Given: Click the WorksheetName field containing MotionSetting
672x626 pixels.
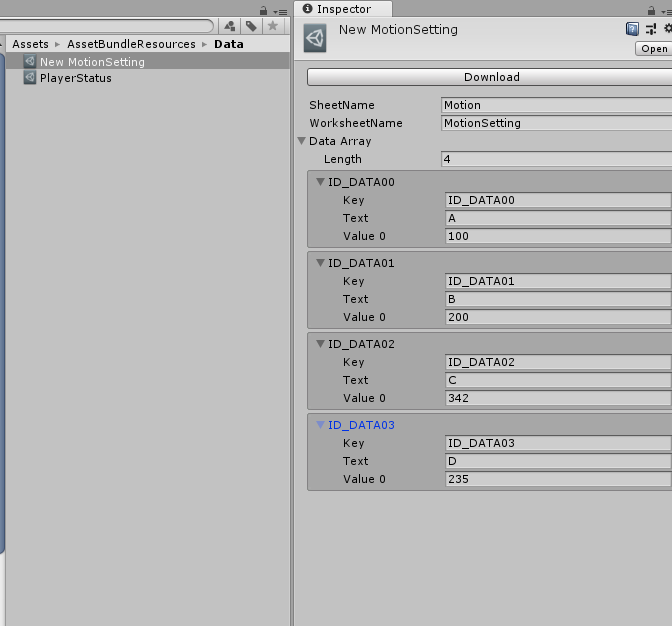Looking at the screenshot, I should tap(556, 123).
